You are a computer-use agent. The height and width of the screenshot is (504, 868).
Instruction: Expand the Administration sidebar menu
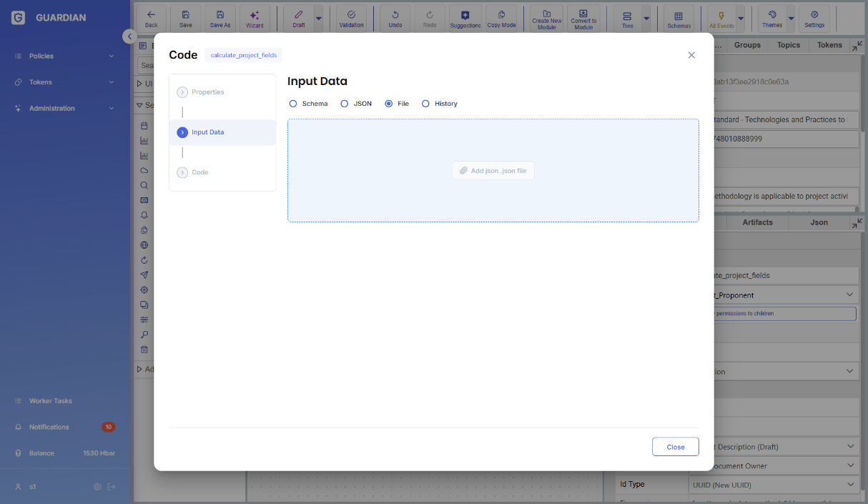[64, 109]
